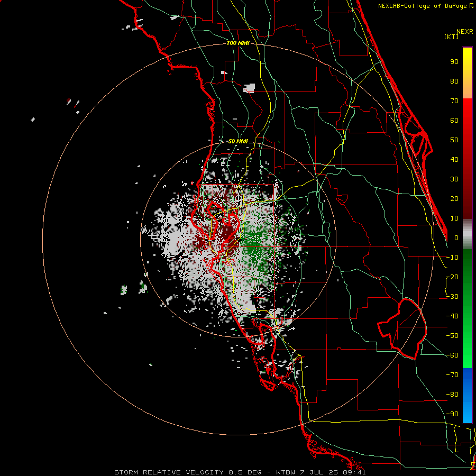Click the -60 value on velocity scale
The height and width of the screenshot is (476, 476).
(x=452, y=355)
